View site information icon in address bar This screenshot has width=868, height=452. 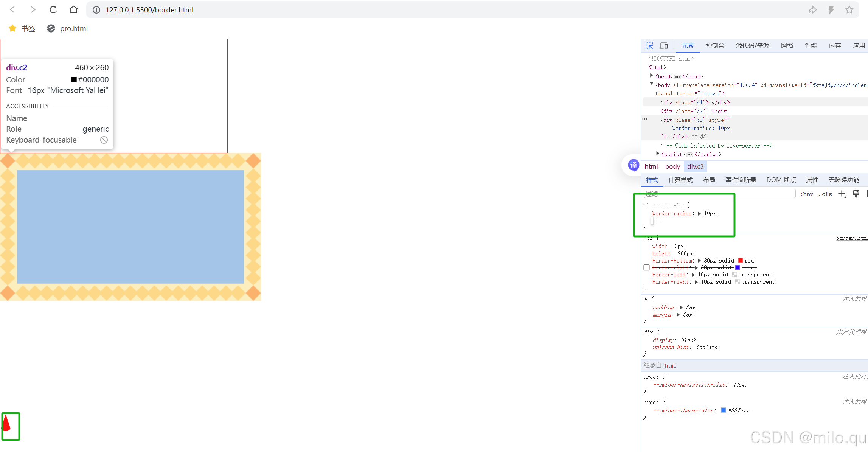pyautogui.click(x=96, y=10)
